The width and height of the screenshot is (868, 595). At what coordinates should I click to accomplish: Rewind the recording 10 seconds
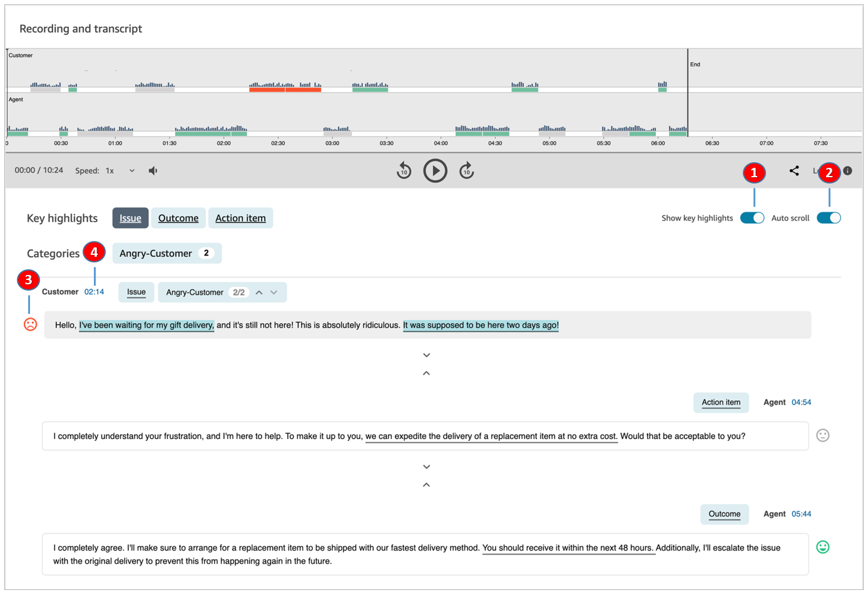[404, 170]
